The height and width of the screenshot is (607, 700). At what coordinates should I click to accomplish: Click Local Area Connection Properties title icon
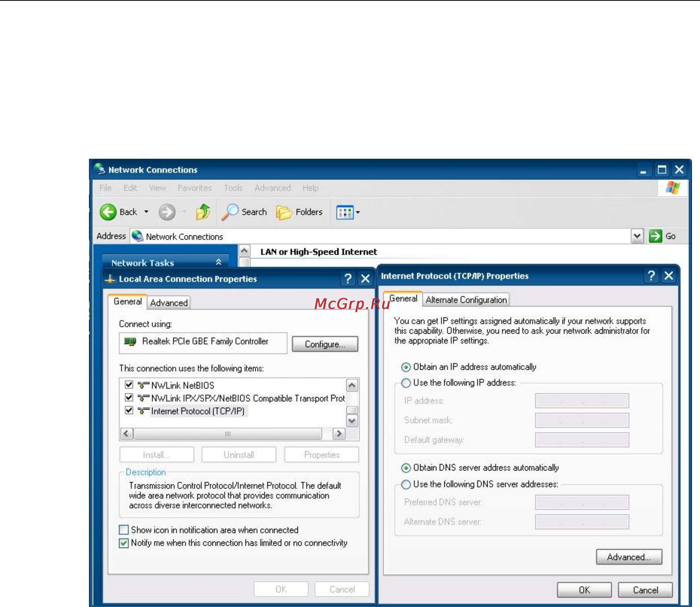(x=110, y=279)
